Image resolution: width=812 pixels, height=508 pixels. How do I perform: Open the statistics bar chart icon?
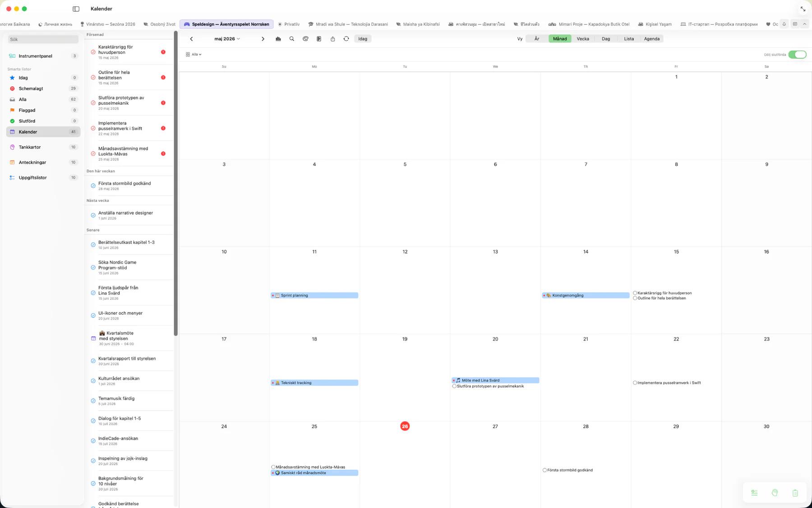(x=278, y=39)
